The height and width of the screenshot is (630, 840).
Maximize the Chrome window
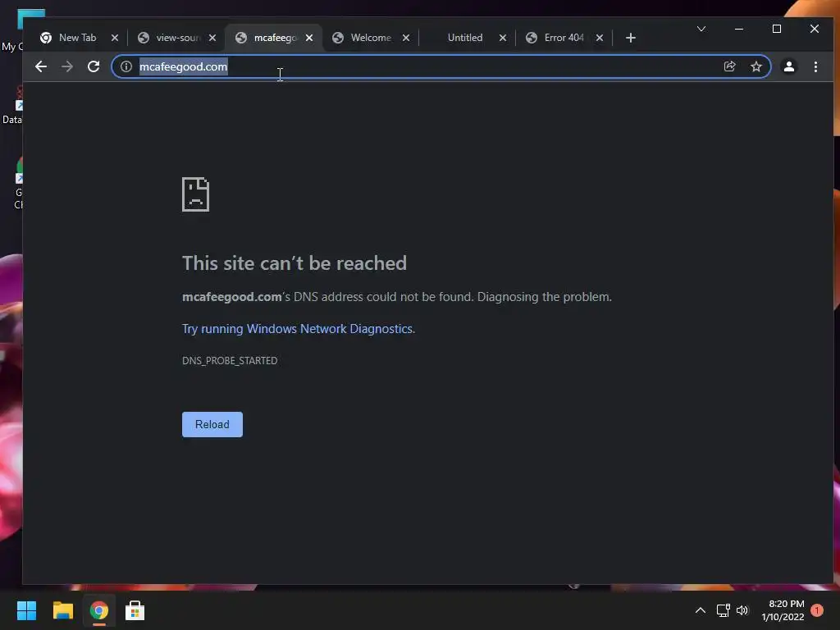tap(777, 29)
